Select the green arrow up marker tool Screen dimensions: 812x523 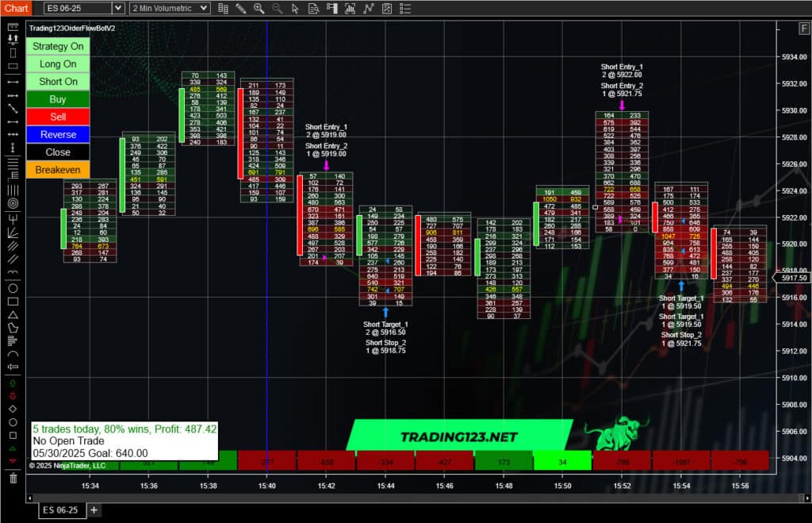(13, 383)
